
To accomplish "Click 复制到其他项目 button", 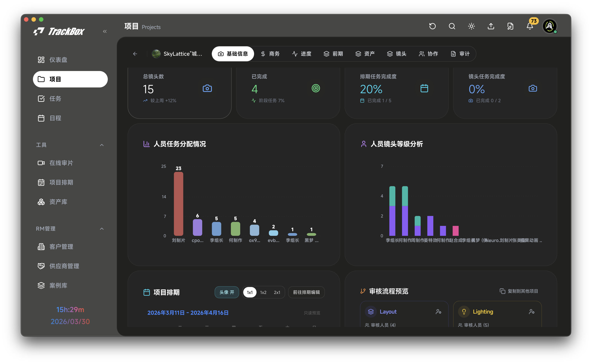I will [x=519, y=291].
